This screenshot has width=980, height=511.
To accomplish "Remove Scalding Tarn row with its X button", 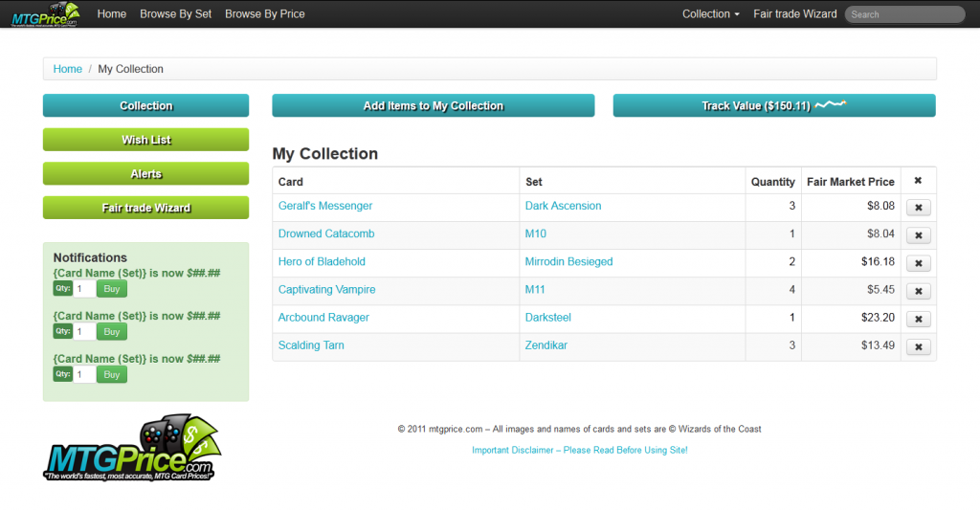I will point(918,346).
